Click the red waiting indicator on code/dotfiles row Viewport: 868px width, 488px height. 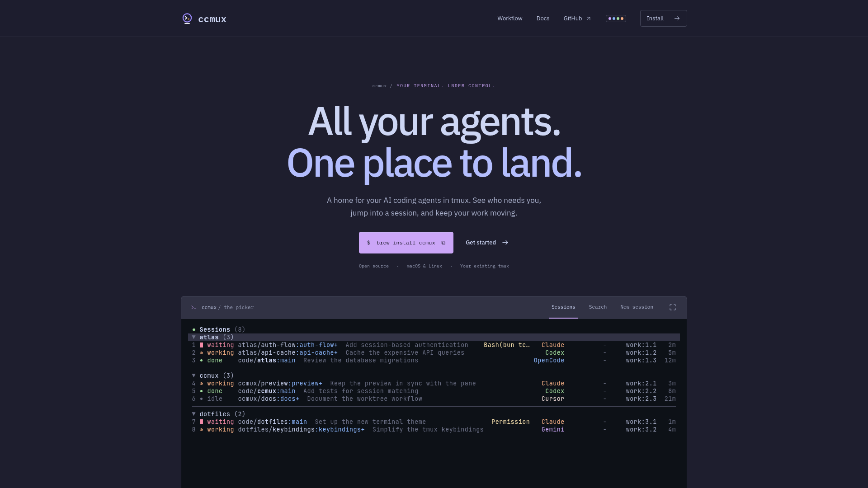202,422
